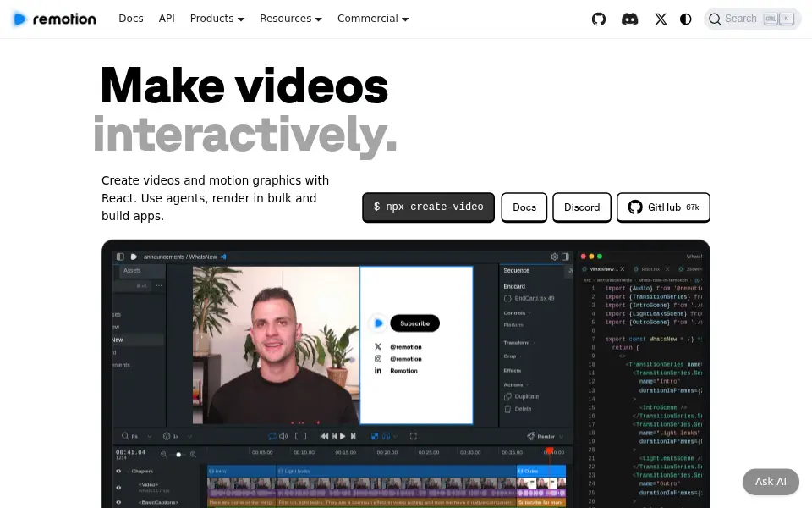
Task: Mute audio with speaker icon
Action: coord(283,437)
